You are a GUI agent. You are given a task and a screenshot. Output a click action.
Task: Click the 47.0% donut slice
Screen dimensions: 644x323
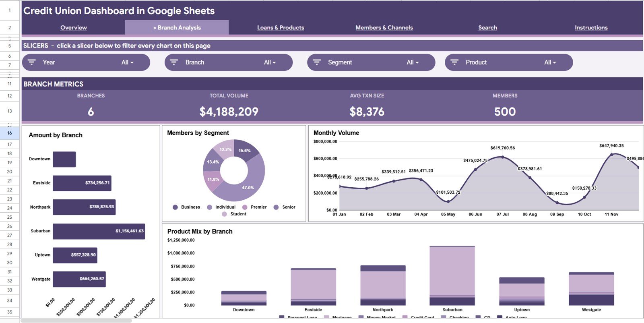249,188
